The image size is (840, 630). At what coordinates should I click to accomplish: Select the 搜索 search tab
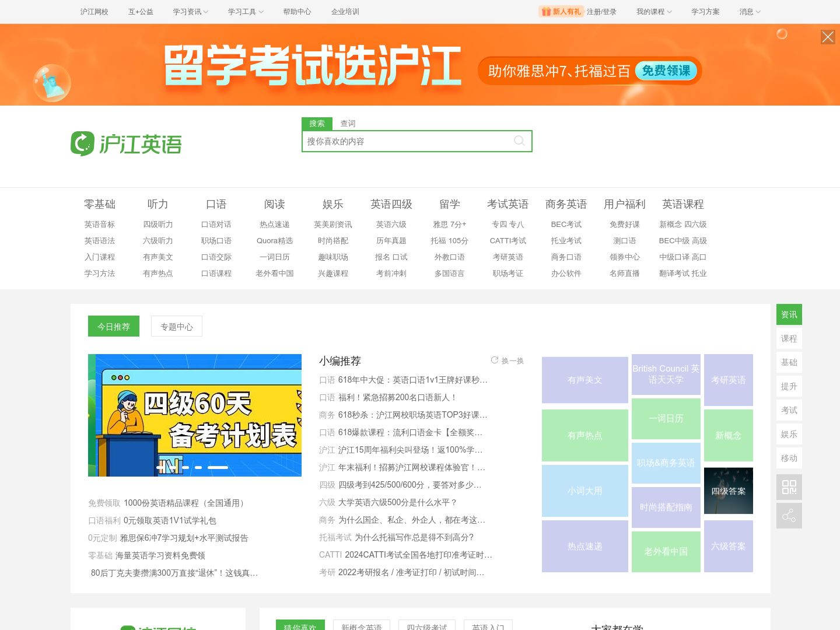[317, 124]
